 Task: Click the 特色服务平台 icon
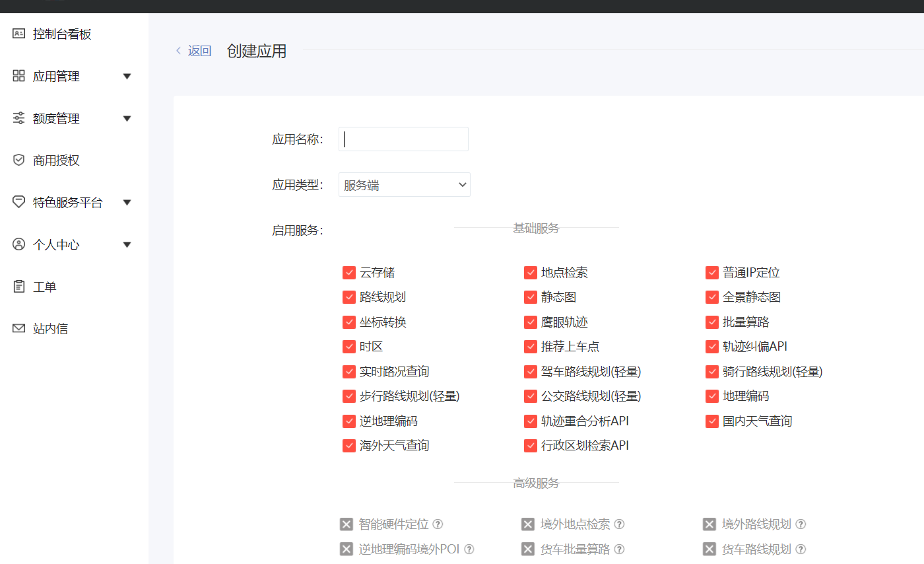18,202
